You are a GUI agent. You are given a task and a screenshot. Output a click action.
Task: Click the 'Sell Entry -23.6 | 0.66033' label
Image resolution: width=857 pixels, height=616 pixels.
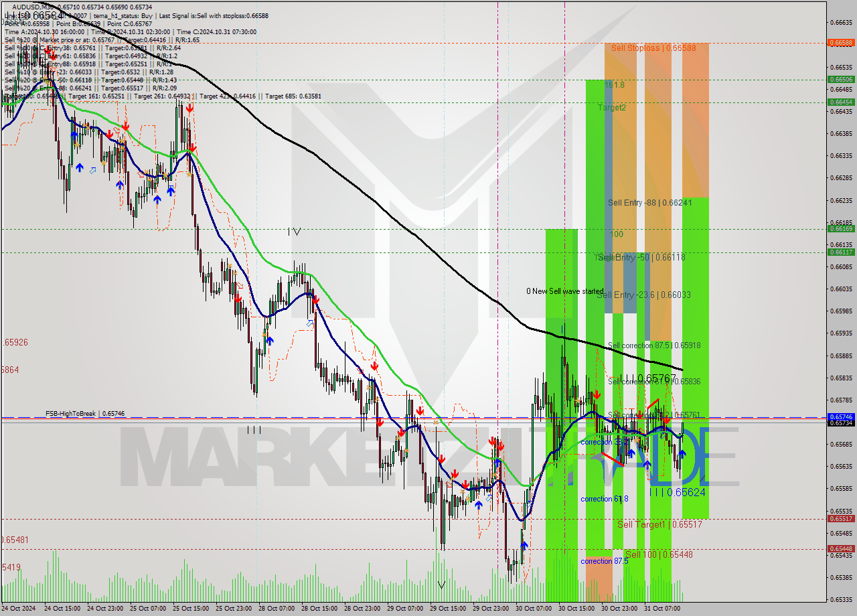pyautogui.click(x=644, y=295)
